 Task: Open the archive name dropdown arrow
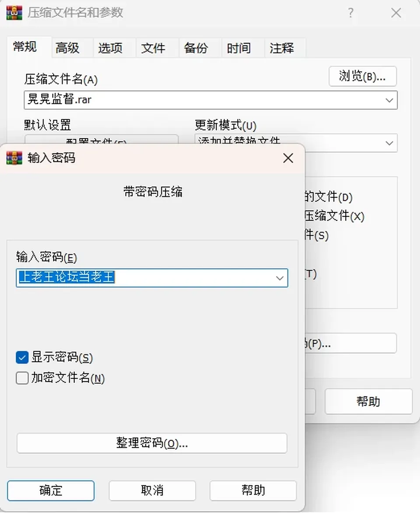389,100
